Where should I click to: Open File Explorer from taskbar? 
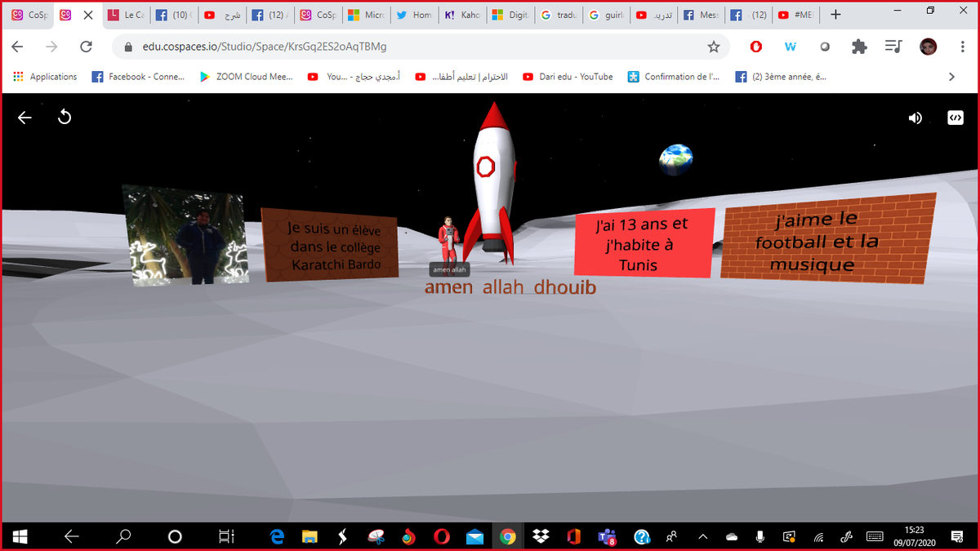pos(310,536)
